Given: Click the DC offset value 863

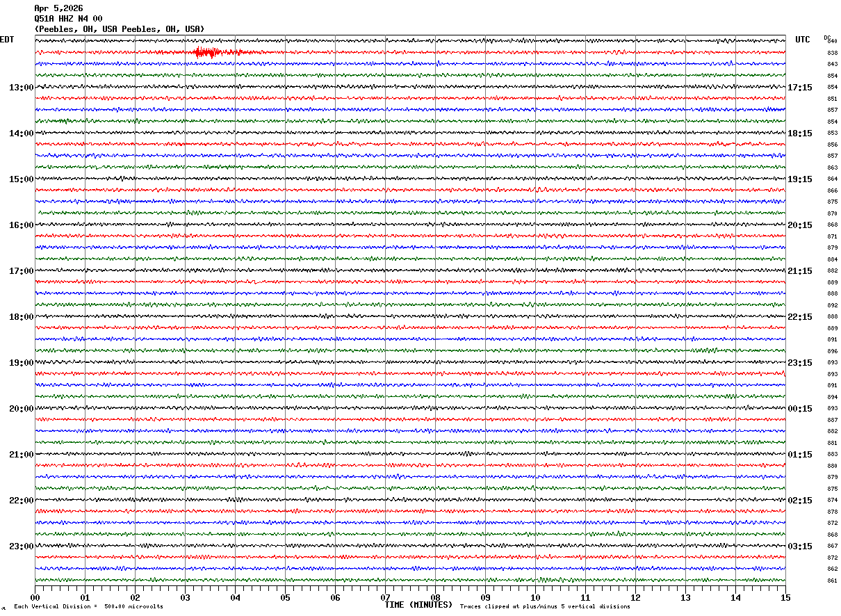Looking at the screenshot, I should coord(832,168).
